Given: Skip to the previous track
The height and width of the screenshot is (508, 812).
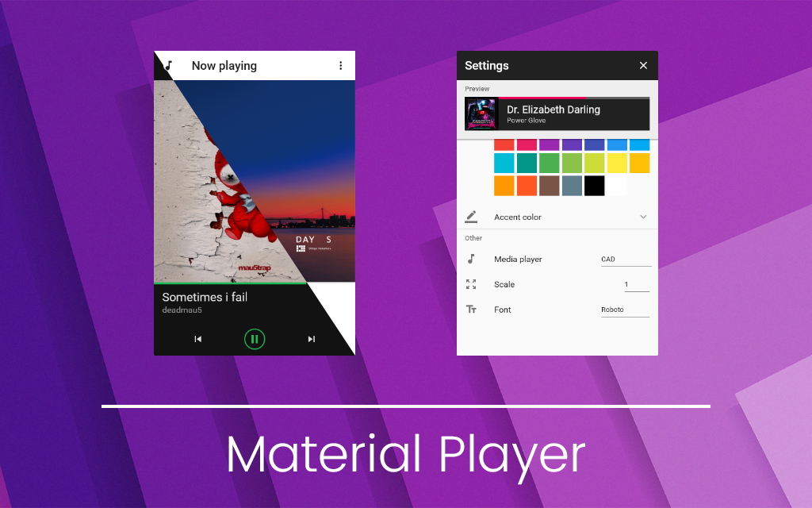Looking at the screenshot, I should pyautogui.click(x=197, y=339).
